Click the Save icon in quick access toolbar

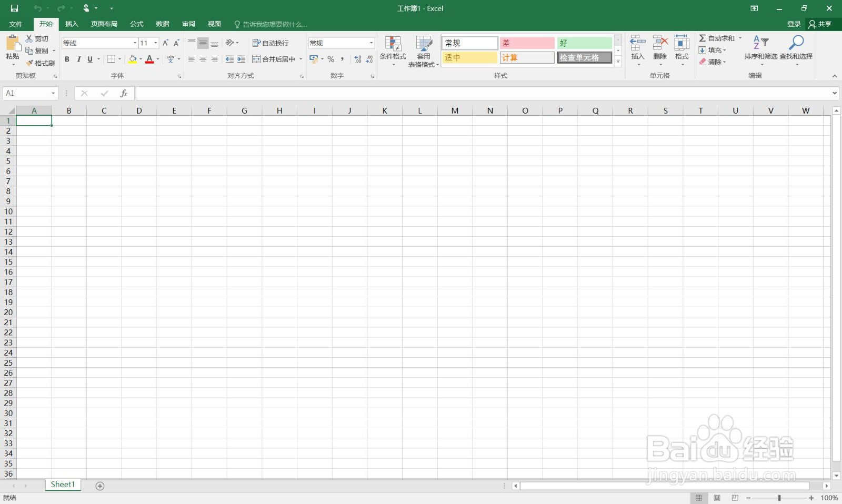click(14, 8)
